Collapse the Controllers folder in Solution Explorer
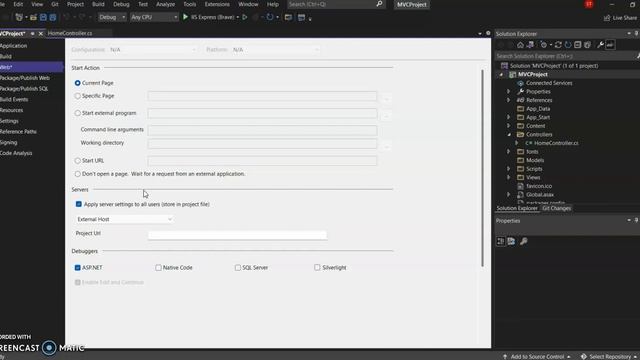Image resolution: width=640 pixels, height=360 pixels. (x=509, y=135)
